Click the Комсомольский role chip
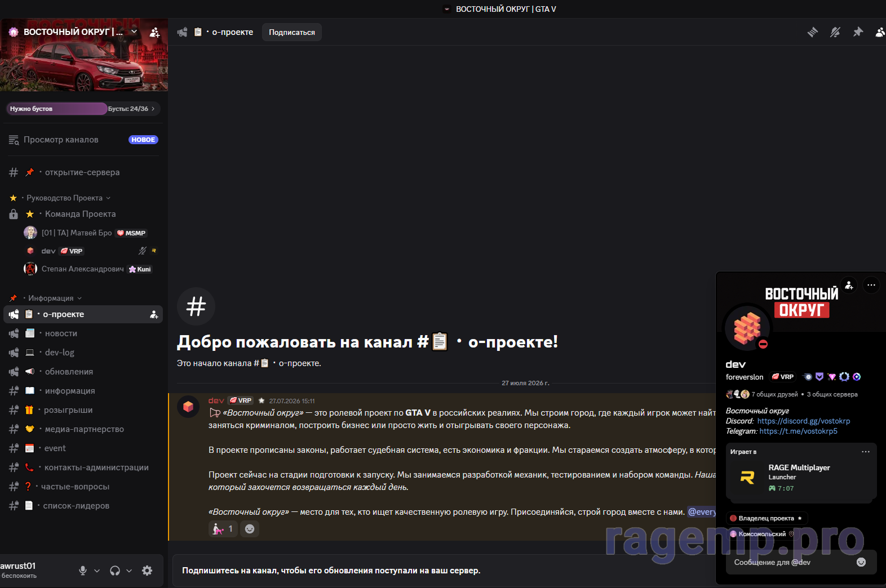The height and width of the screenshot is (588, 886). click(761, 534)
